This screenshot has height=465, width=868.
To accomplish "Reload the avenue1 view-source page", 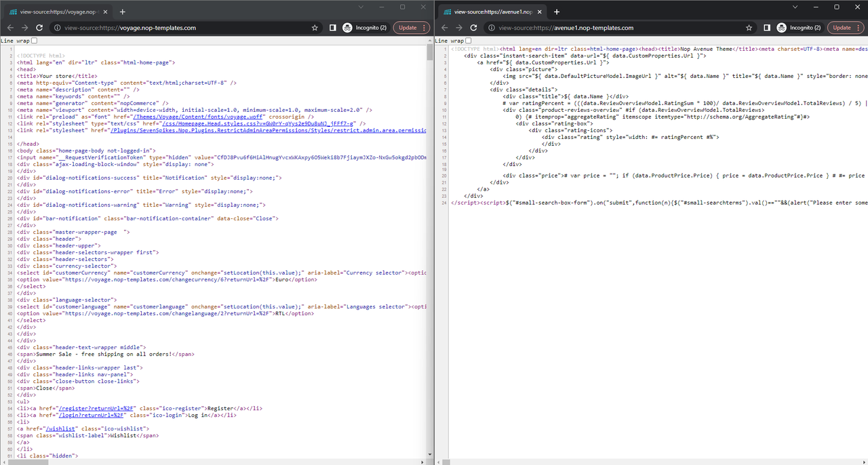I will [x=474, y=28].
